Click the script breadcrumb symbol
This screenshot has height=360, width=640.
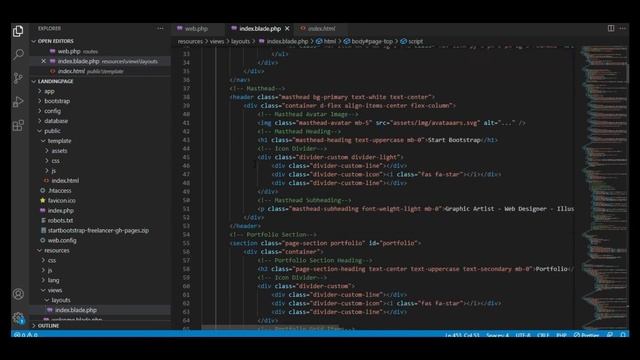412,41
